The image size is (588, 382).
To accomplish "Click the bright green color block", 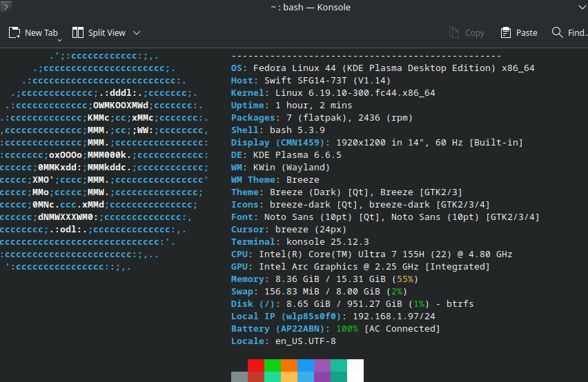I will 273,365.
